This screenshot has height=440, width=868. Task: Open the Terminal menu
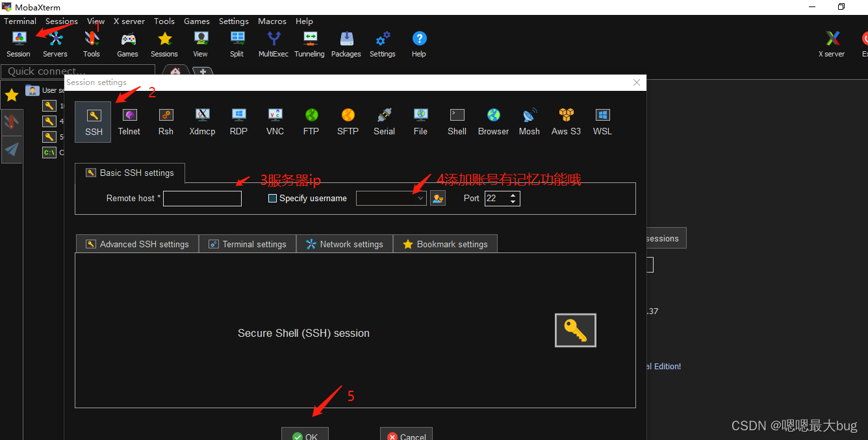point(20,21)
